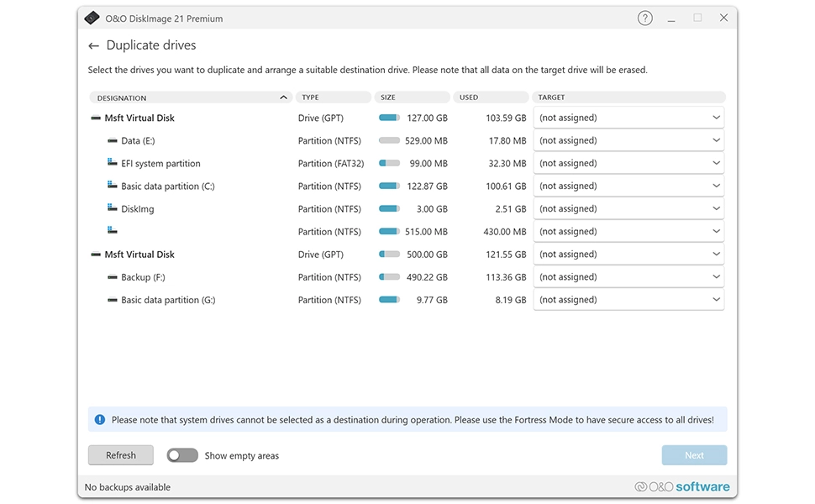Open the help question mark icon
Image resolution: width=815 pixels, height=504 pixels.
click(x=644, y=17)
